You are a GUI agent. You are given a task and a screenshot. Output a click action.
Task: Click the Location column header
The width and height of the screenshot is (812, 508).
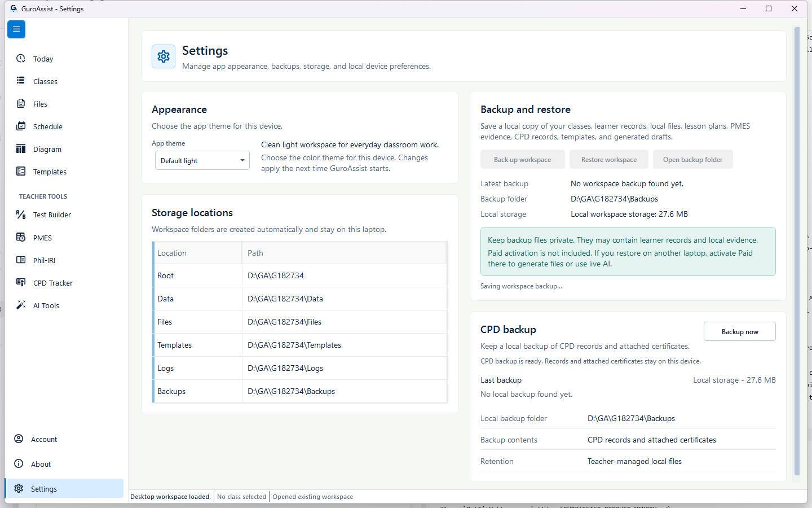point(198,253)
